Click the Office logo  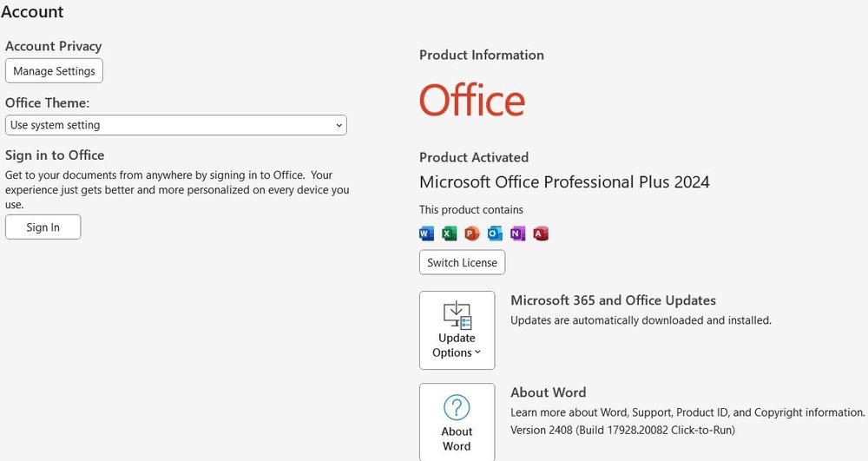click(x=472, y=100)
